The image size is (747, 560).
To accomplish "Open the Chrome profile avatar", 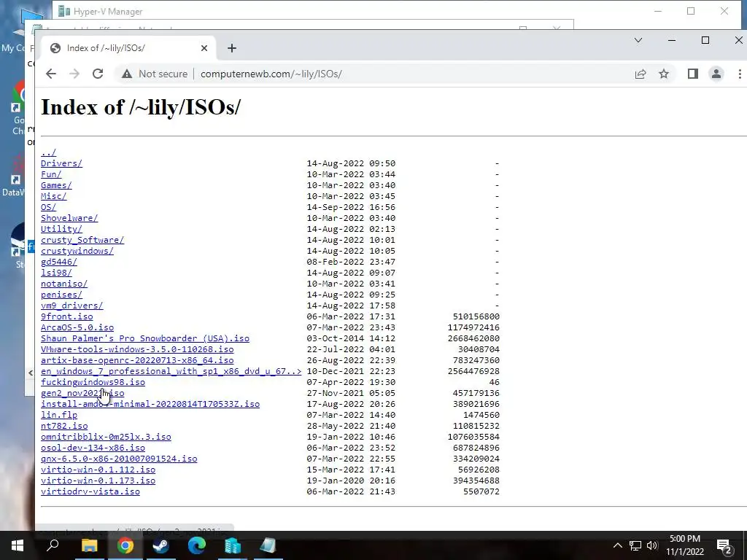I will [x=716, y=74].
